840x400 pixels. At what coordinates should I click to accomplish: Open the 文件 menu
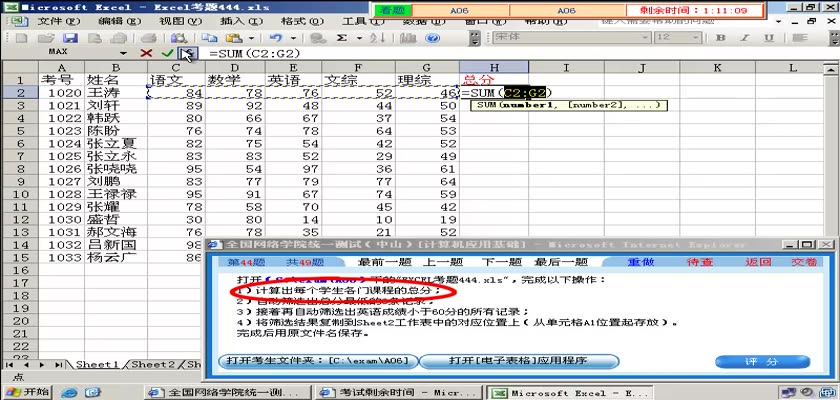click(58, 21)
